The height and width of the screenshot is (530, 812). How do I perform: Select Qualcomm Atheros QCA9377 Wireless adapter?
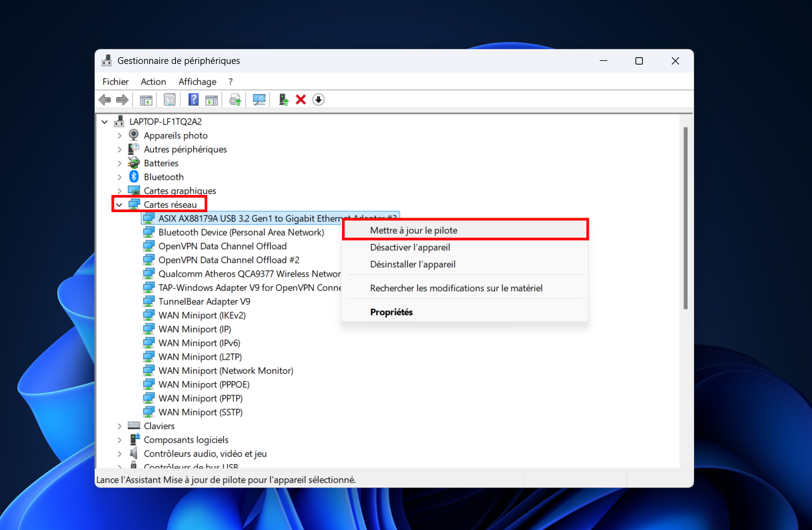(x=250, y=274)
